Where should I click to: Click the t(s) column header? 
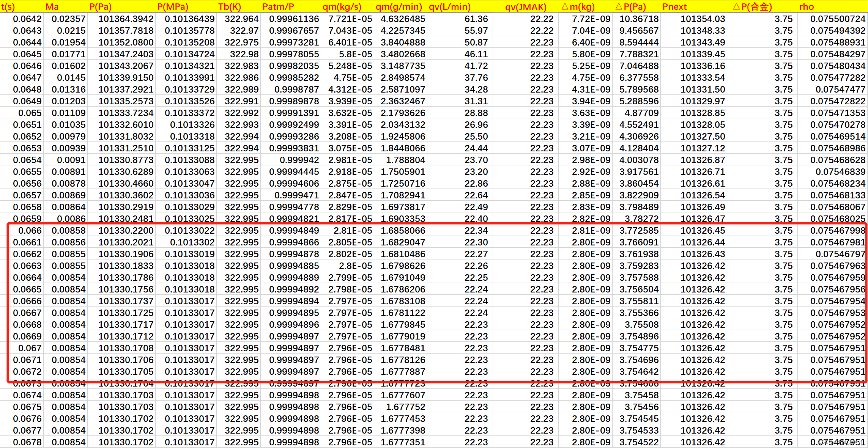(8, 6)
